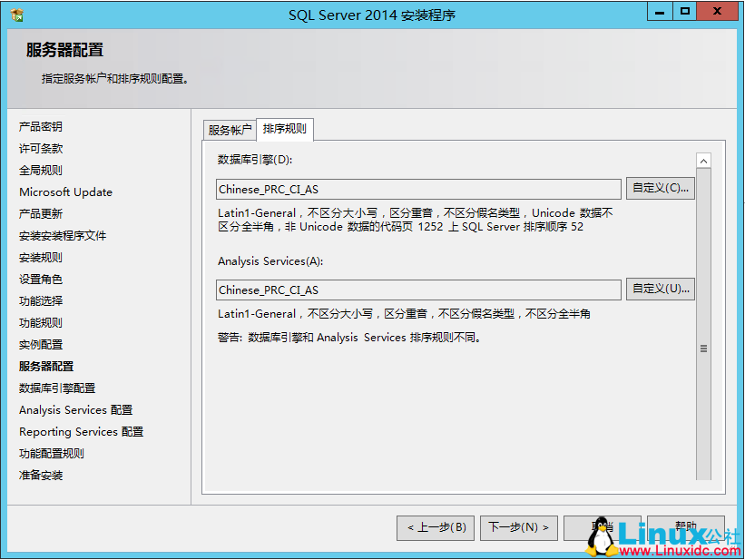The width and height of the screenshot is (745, 560).
Task: Click the 上一步(B) button to go back
Action: point(436,527)
